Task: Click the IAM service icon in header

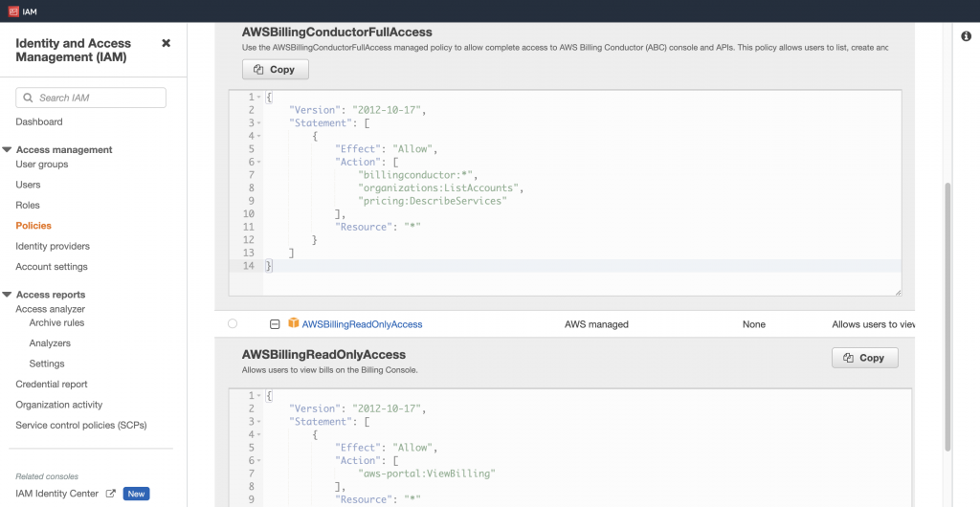Action: tap(13, 11)
